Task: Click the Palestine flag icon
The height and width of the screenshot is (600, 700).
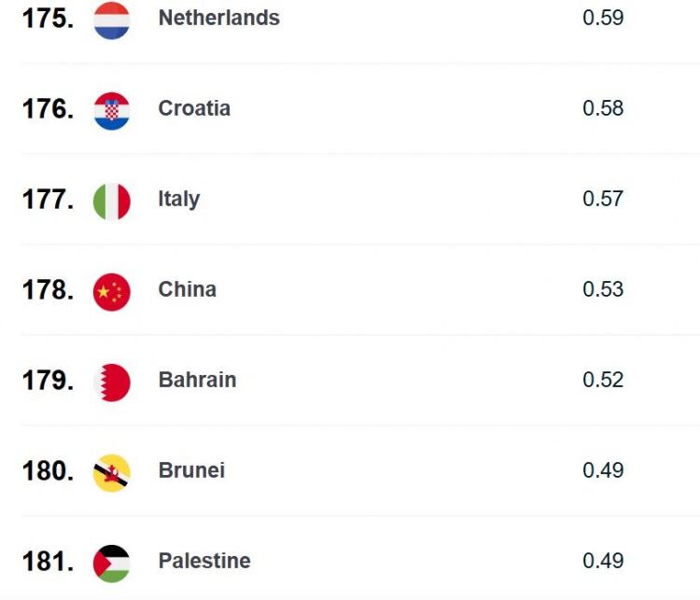Action: point(112,564)
